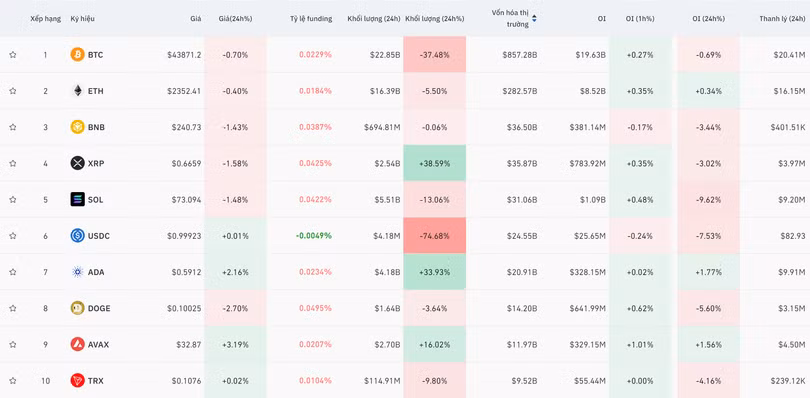
Task: Open the USDC symbol link
Action: 99,235
